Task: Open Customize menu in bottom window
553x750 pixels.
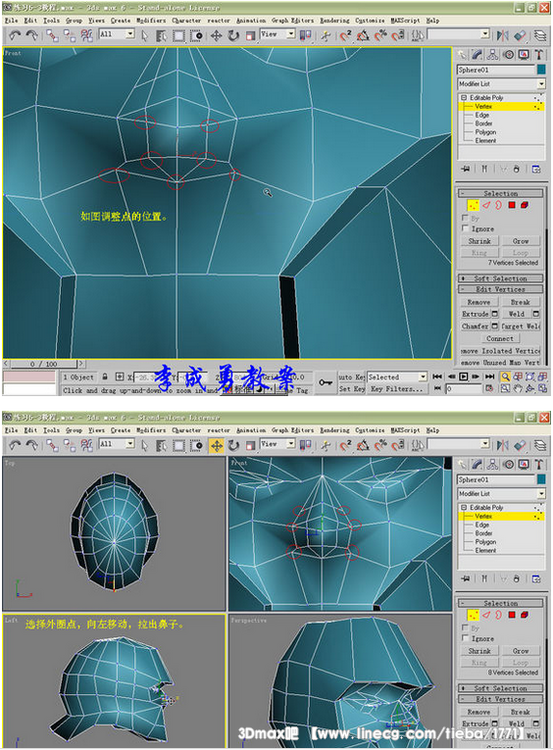Action: point(370,430)
